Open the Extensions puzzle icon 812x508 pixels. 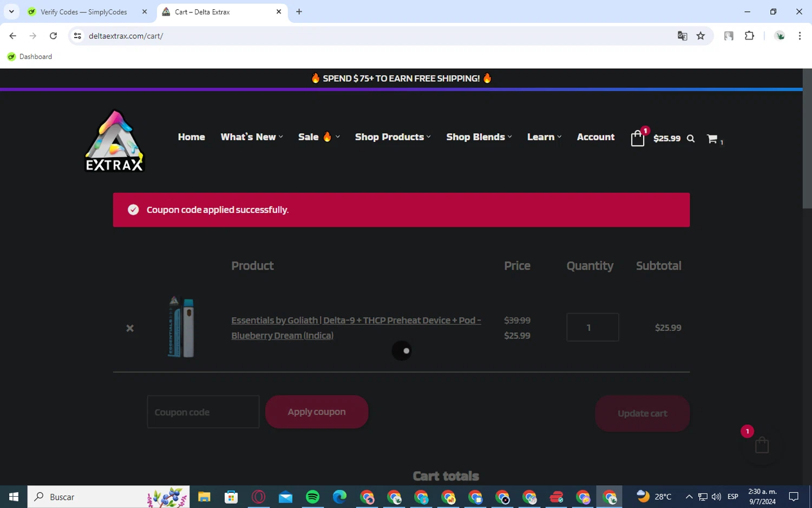pos(749,36)
